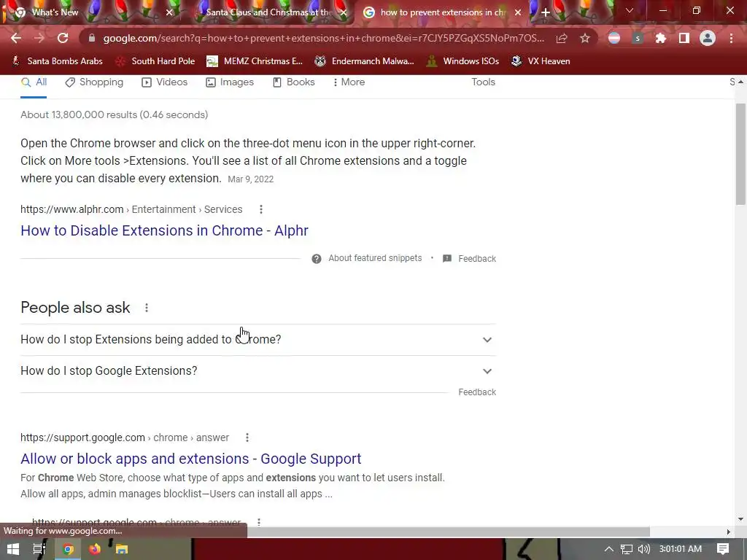Open the side panel icon
The image size is (747, 560).
(684, 38)
